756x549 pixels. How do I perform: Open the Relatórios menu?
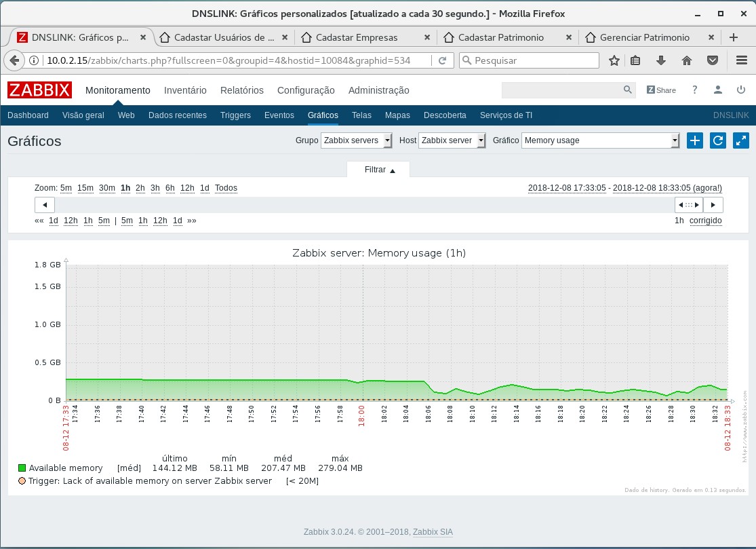[x=242, y=90]
